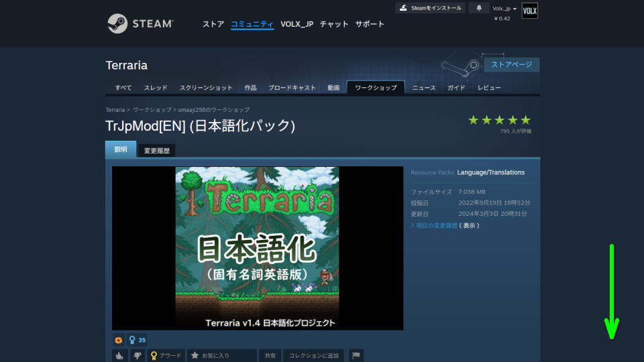
Task: Click the orange award badge icon
Action: tap(119, 340)
